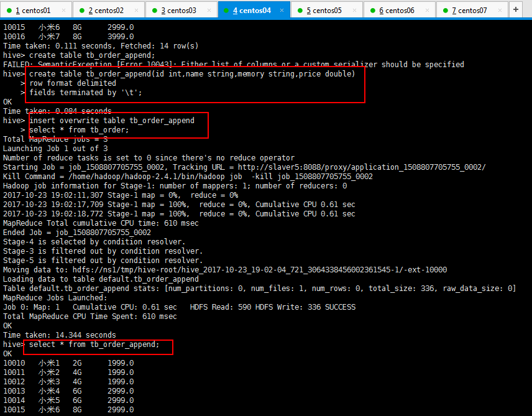
Task: Click the result row starting with 10011
Action: pos(68,372)
